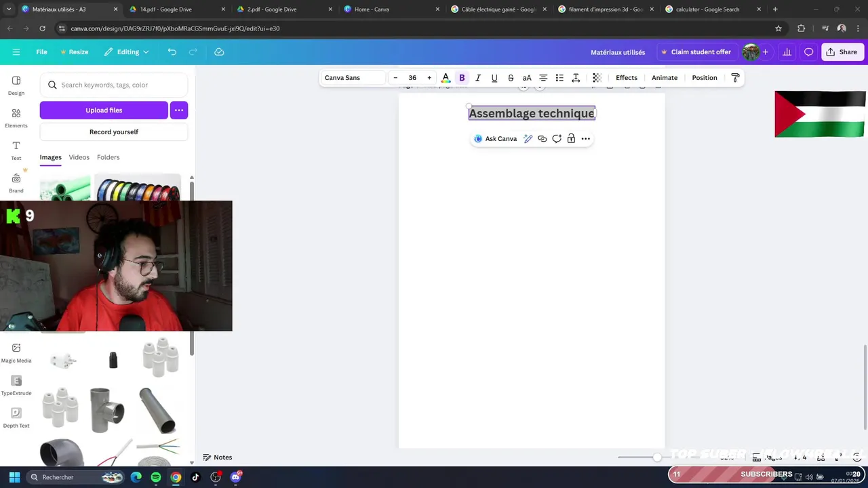Open the File menu

(41, 52)
